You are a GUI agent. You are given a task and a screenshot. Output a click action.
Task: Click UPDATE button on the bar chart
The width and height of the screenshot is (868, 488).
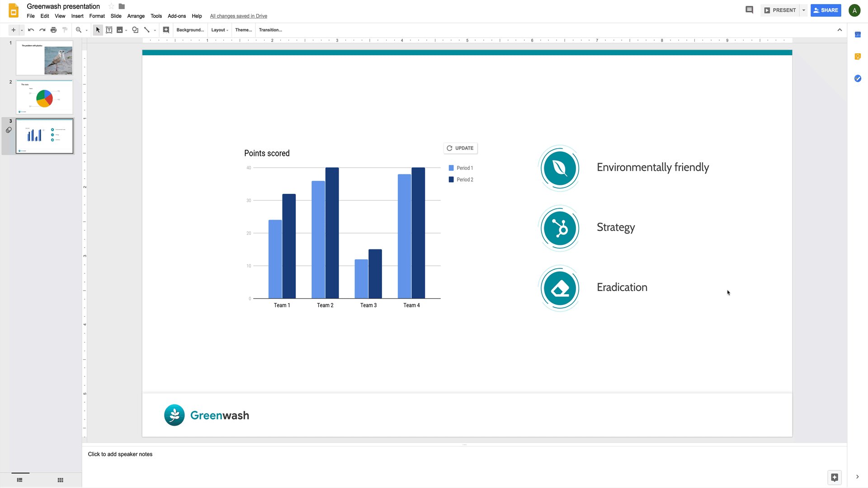click(x=461, y=148)
